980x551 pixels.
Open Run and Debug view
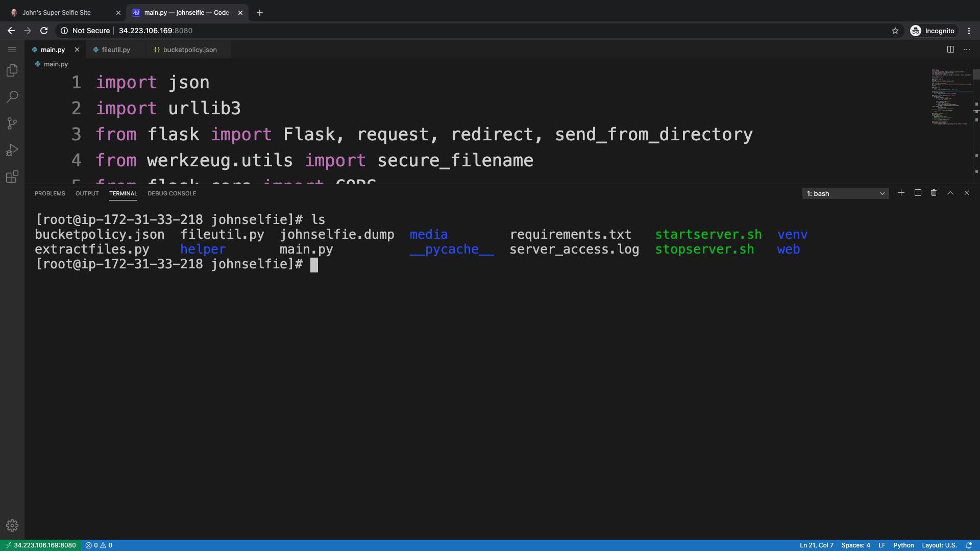pos(12,150)
